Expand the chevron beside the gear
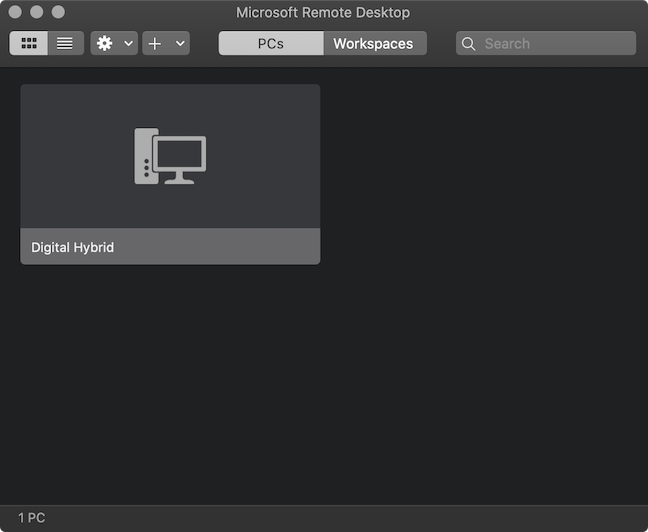The image size is (648, 532). coord(129,43)
